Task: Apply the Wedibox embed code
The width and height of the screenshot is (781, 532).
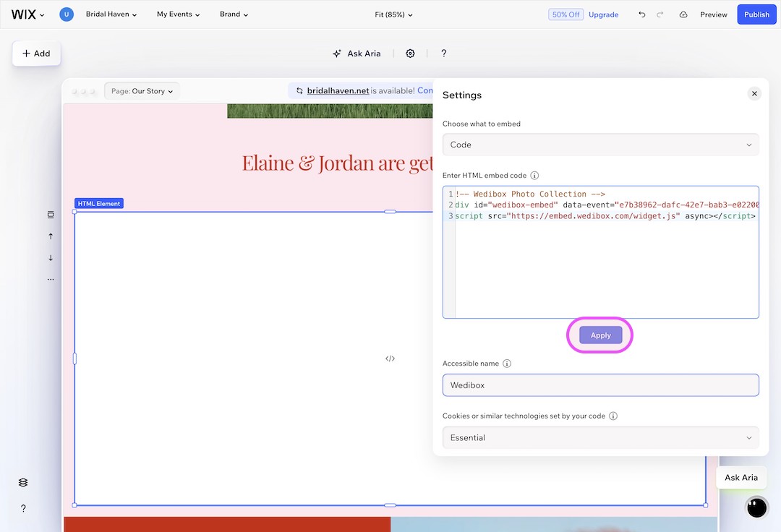Action: tap(599, 335)
